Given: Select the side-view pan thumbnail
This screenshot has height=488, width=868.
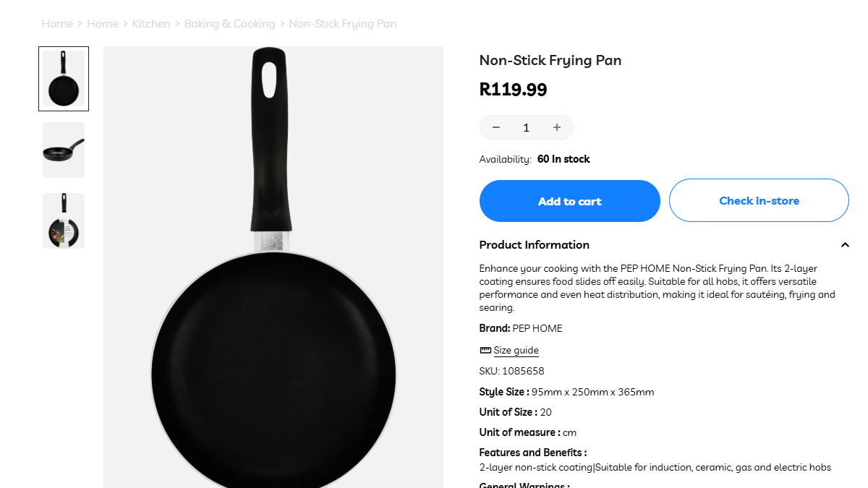Looking at the screenshot, I should (64, 150).
